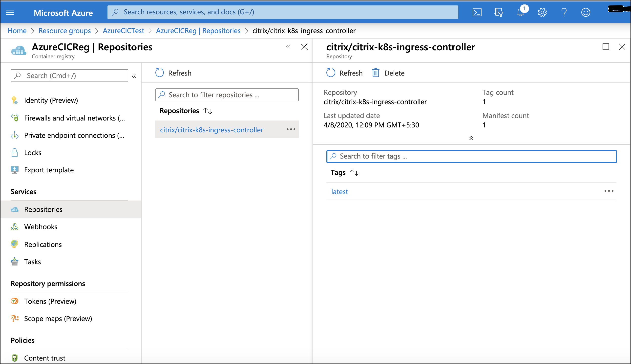631x364 pixels.
Task: Refresh the repository details blade
Action: [344, 73]
